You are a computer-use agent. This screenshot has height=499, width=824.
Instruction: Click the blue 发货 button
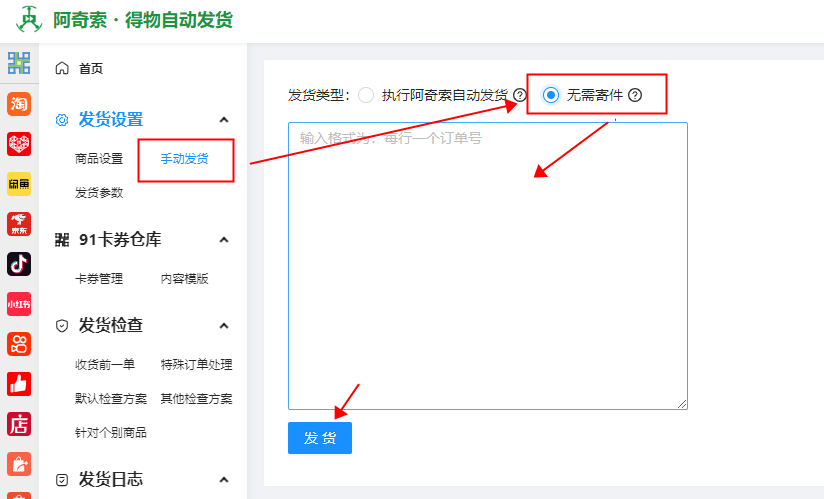click(x=320, y=438)
